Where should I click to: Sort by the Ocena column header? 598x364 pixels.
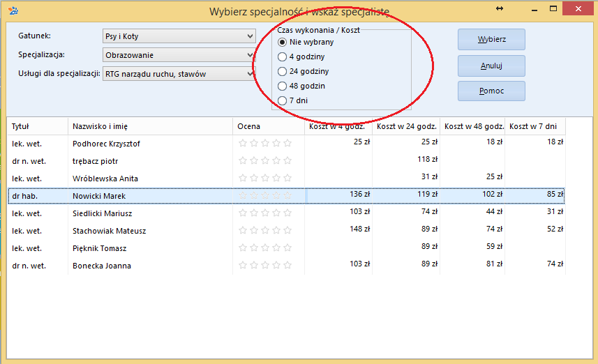269,126
